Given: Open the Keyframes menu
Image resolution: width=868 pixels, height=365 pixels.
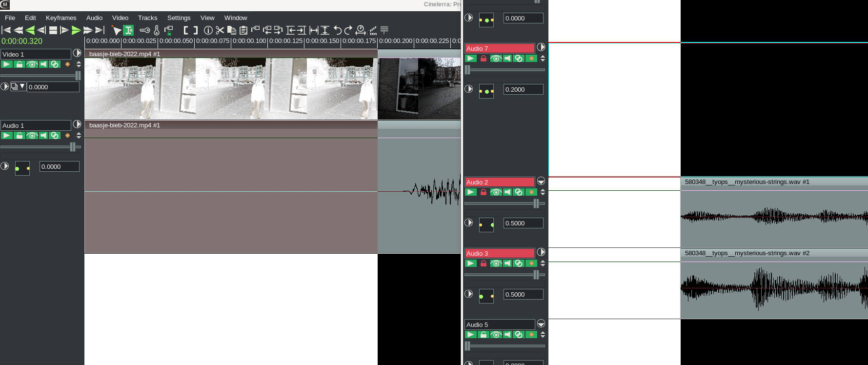Looking at the screenshot, I should point(61,18).
